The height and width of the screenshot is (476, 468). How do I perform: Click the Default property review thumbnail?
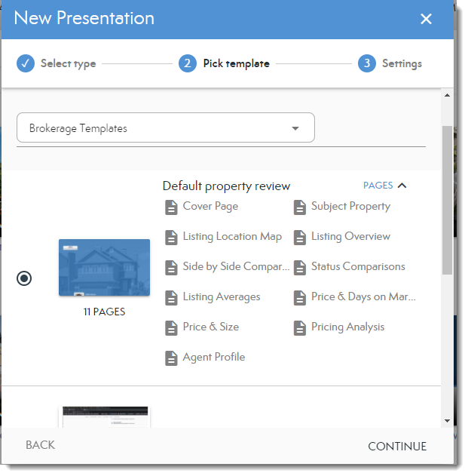[x=104, y=267]
